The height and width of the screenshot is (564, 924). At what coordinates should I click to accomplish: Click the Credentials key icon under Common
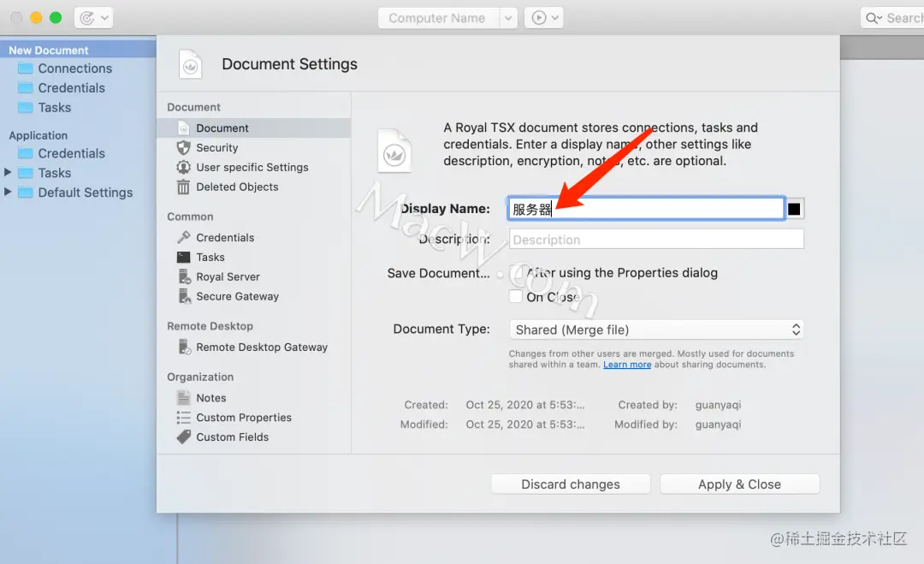184,238
